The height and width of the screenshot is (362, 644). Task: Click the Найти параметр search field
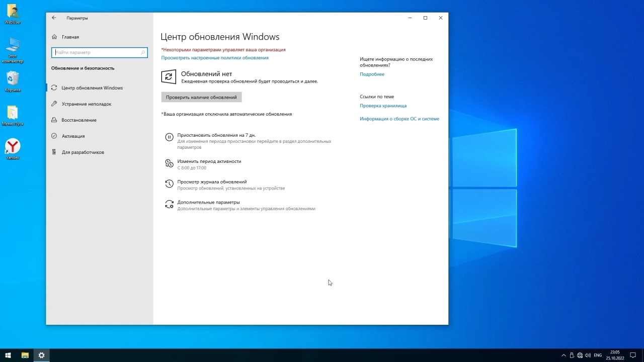point(100,52)
